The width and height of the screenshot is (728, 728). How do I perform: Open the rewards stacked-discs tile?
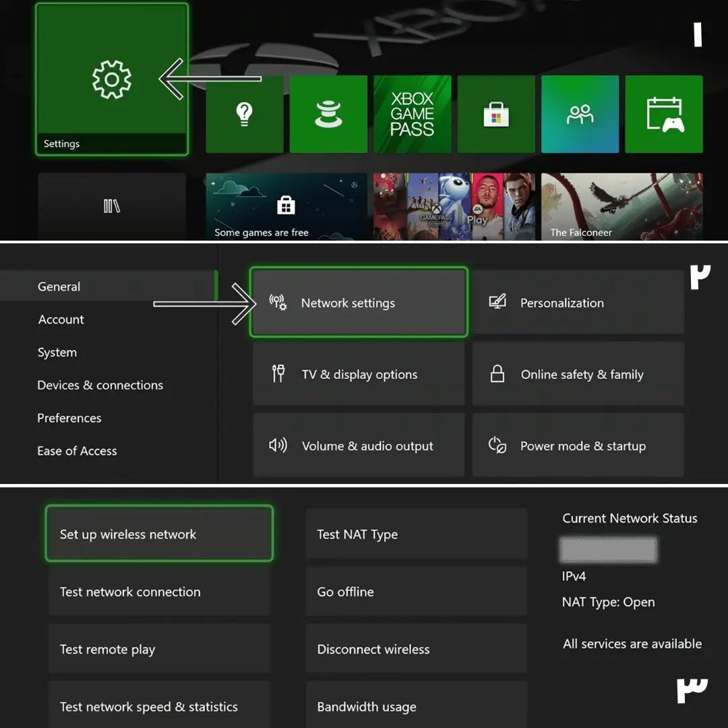point(328,114)
